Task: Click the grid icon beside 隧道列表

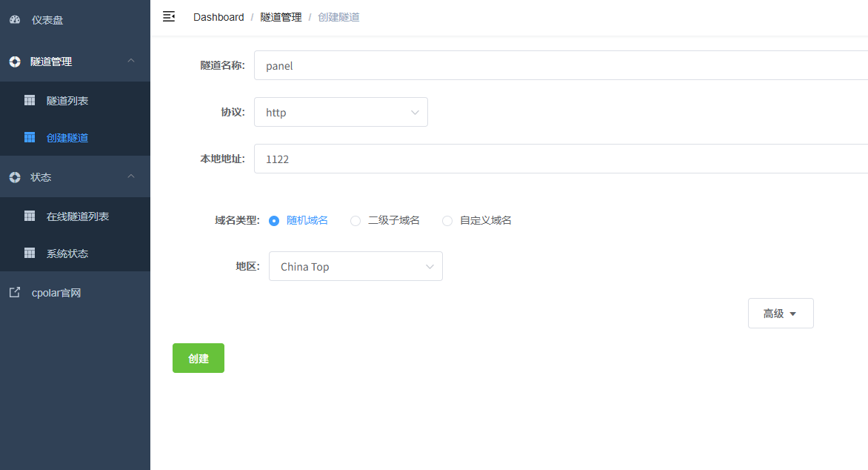Action: click(x=30, y=100)
